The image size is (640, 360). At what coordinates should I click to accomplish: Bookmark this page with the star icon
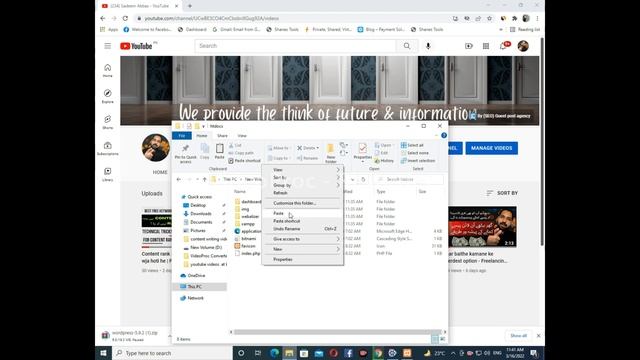(489, 18)
